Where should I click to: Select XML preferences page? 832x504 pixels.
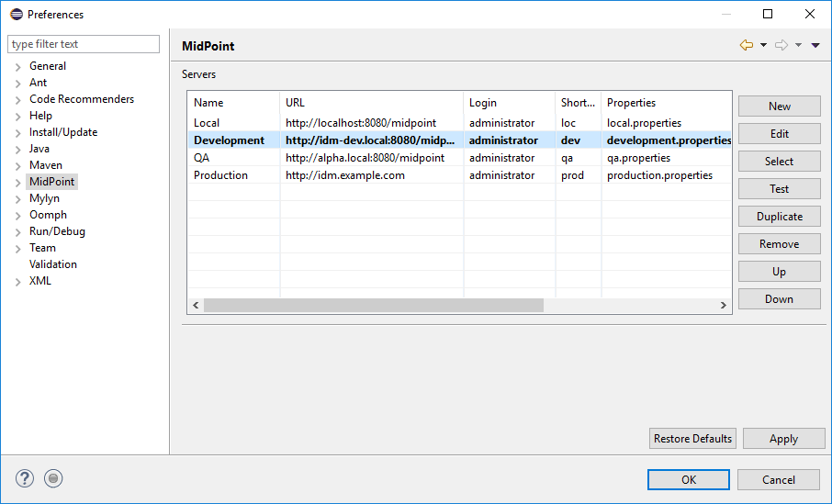coord(40,281)
